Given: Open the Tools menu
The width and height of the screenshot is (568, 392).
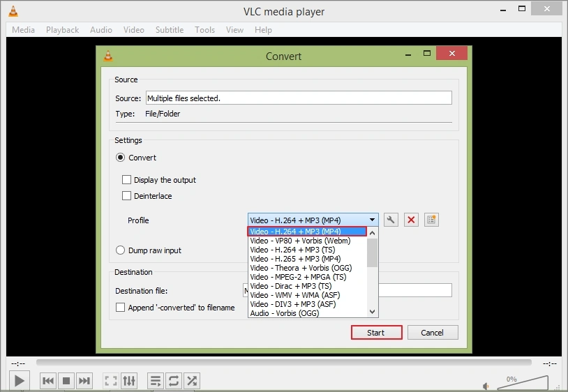Looking at the screenshot, I should tap(204, 30).
